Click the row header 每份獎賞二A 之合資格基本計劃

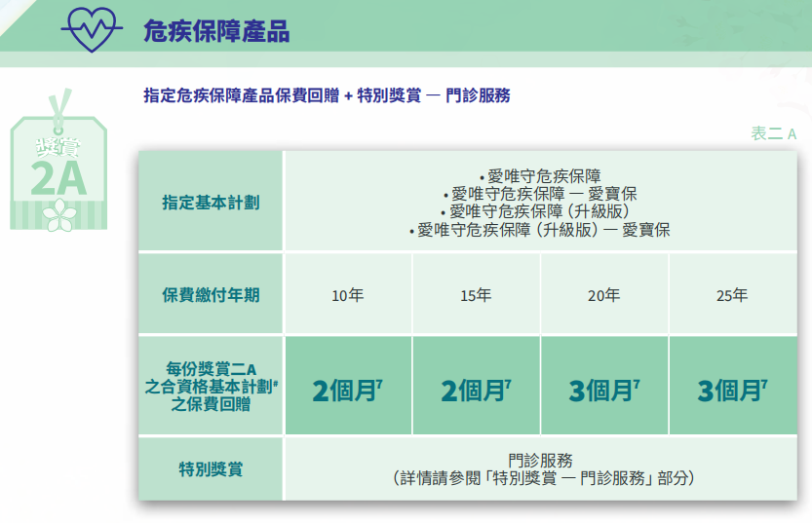point(211,386)
